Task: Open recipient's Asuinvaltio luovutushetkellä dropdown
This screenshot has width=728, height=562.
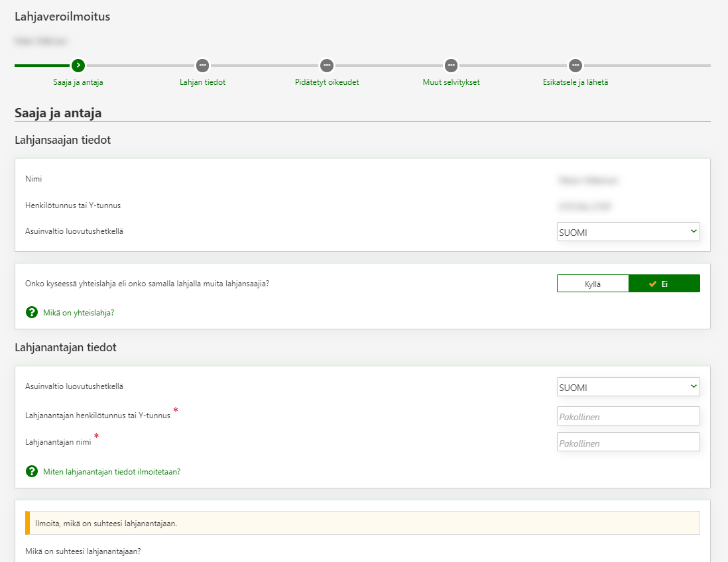Action: pos(628,232)
